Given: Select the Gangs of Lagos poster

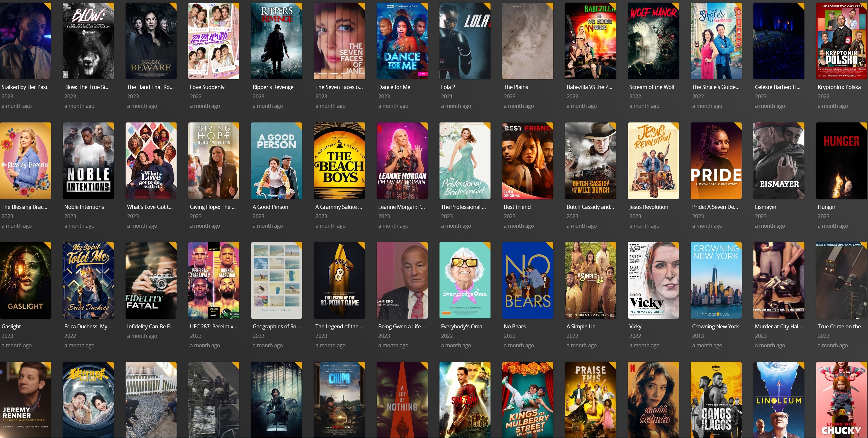Looking at the screenshot, I should [716, 400].
